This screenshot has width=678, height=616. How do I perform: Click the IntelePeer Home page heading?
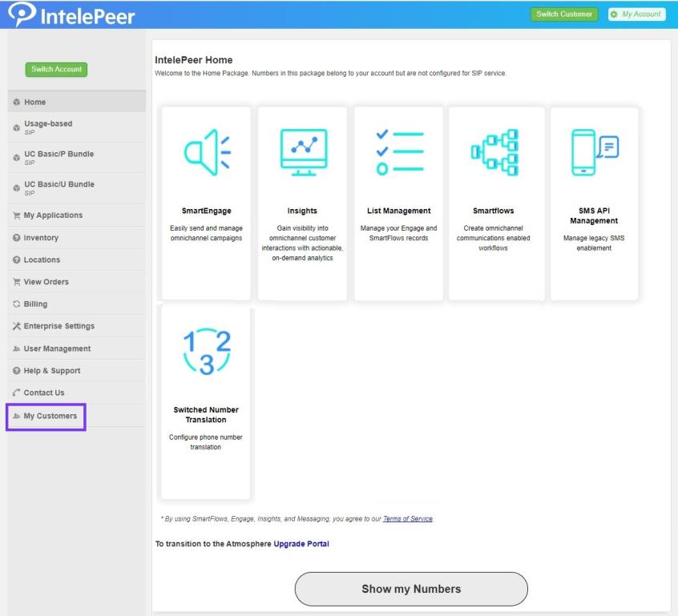click(x=194, y=60)
